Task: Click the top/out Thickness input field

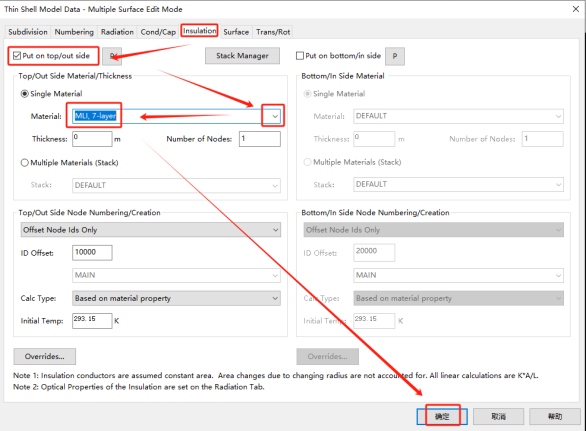Action: coord(92,139)
